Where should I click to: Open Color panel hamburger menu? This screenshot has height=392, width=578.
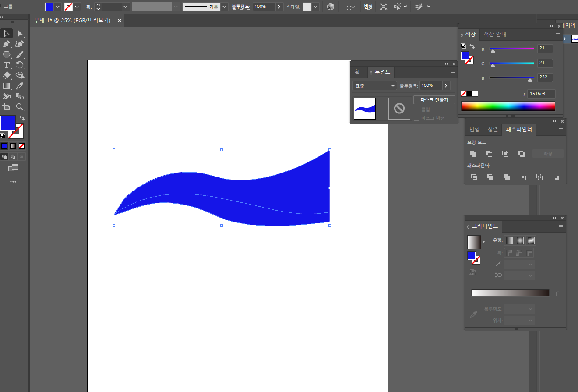[558, 35]
